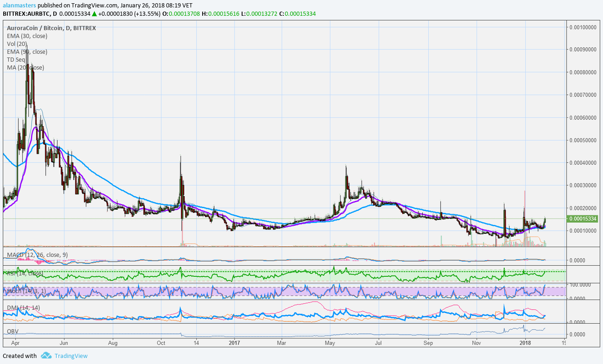Screen dimensions: 603x364
Task: Click the Oct label on time axis
Action: point(161,343)
